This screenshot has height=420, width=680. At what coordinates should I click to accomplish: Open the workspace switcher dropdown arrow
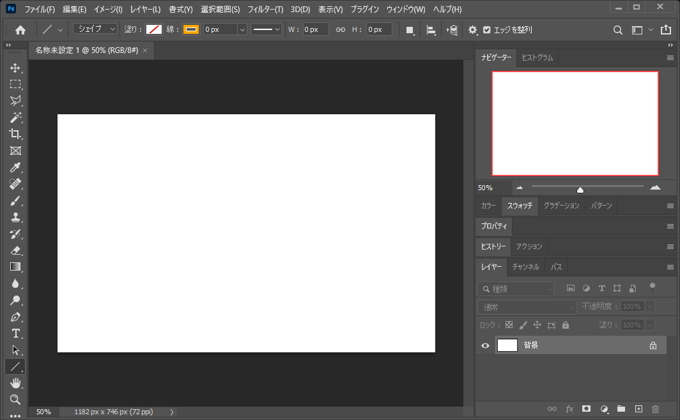651,30
